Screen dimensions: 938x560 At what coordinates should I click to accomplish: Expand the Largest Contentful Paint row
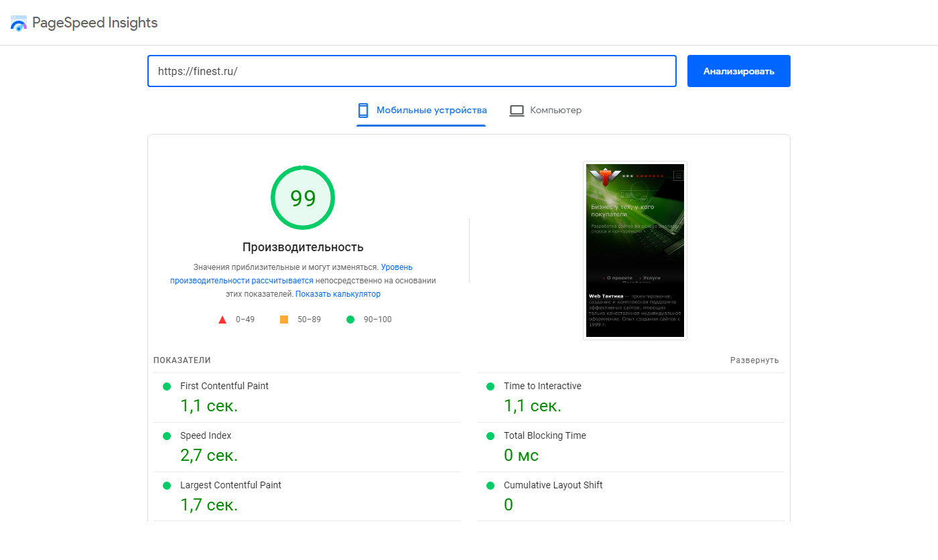(x=230, y=486)
